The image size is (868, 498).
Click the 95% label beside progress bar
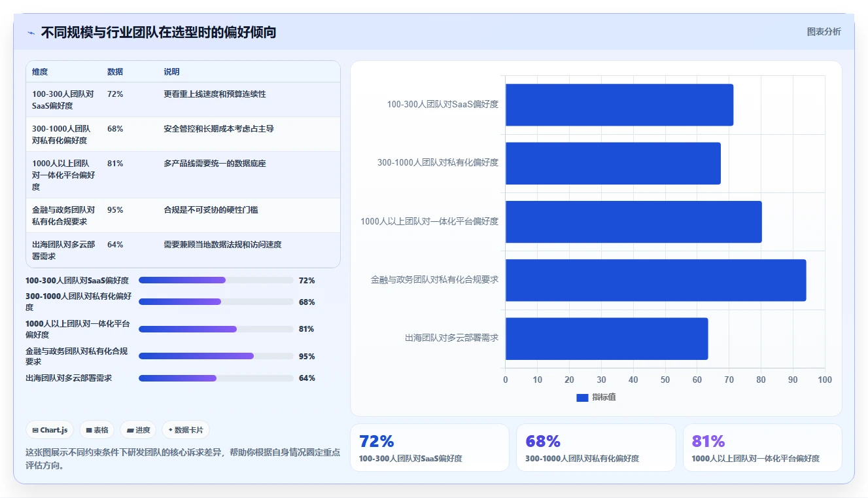[307, 357]
